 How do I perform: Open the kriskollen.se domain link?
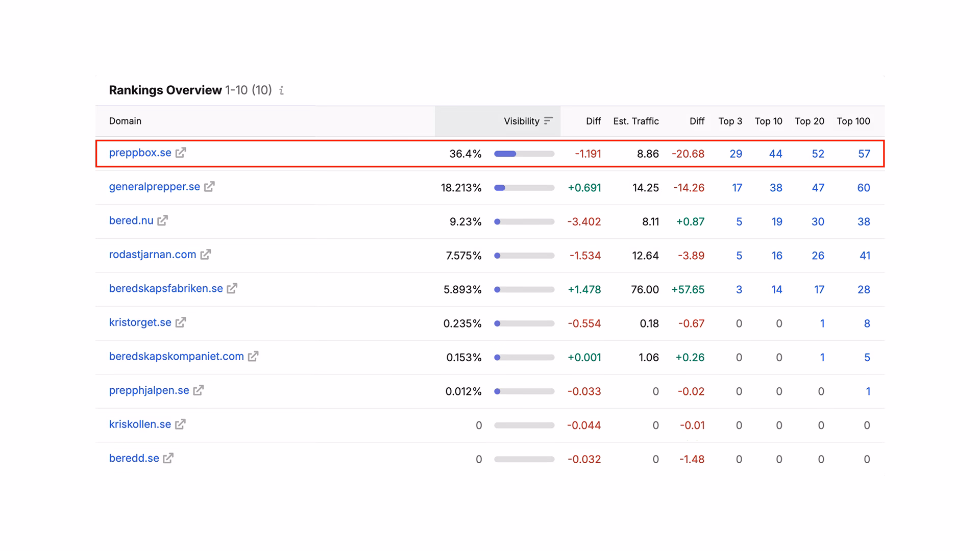point(140,424)
